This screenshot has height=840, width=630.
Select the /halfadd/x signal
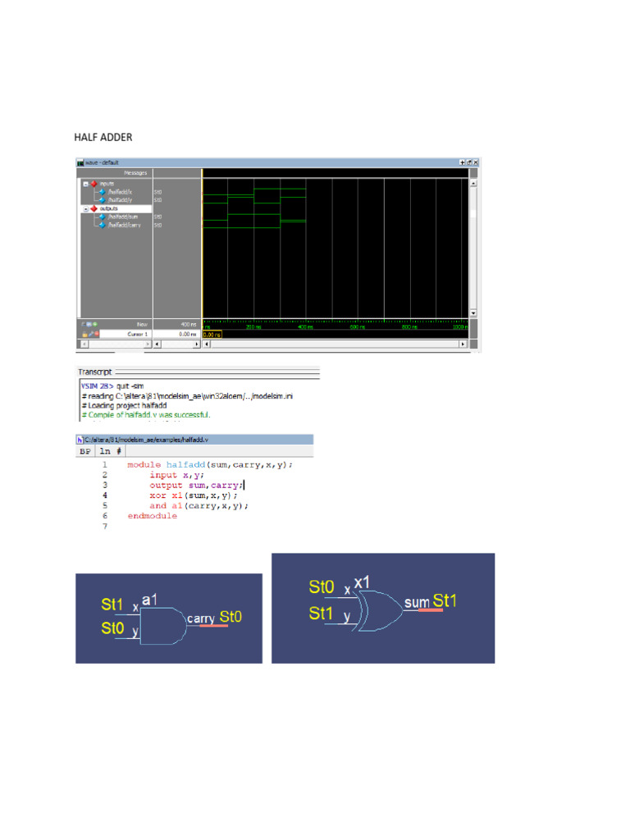tap(120, 192)
